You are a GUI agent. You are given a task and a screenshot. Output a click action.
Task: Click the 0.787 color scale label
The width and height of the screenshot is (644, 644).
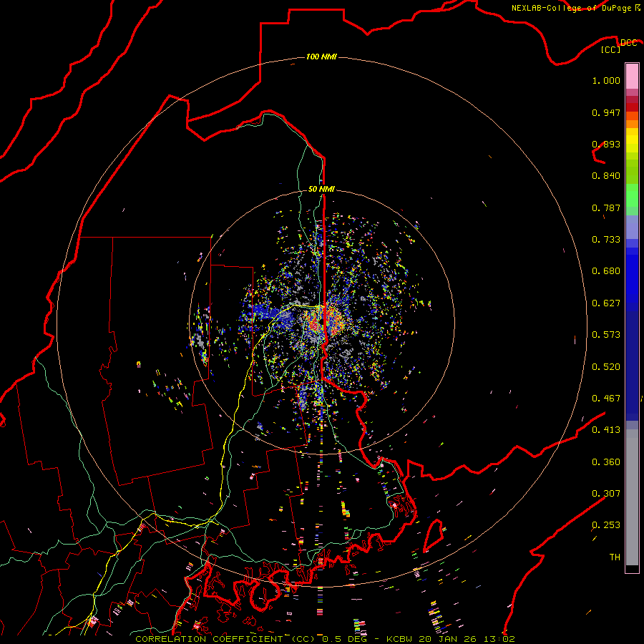pyautogui.click(x=606, y=208)
